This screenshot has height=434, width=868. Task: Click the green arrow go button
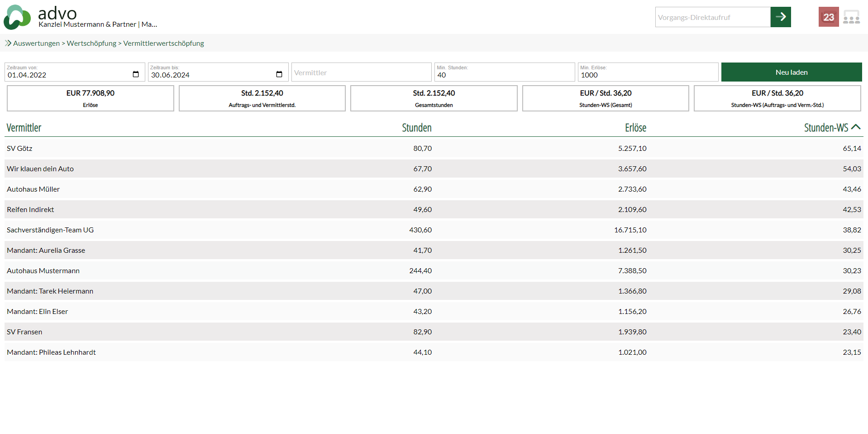click(780, 17)
